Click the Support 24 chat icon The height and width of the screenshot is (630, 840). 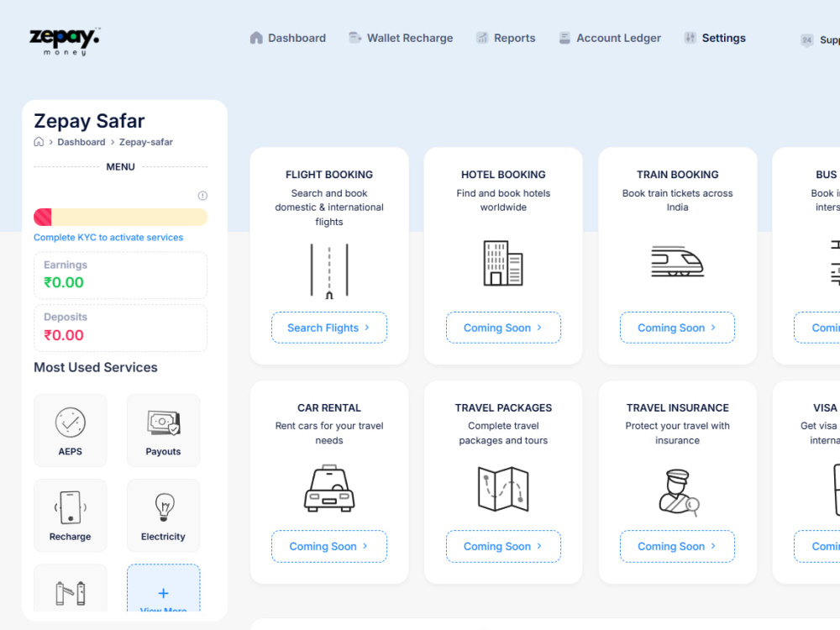(x=806, y=40)
